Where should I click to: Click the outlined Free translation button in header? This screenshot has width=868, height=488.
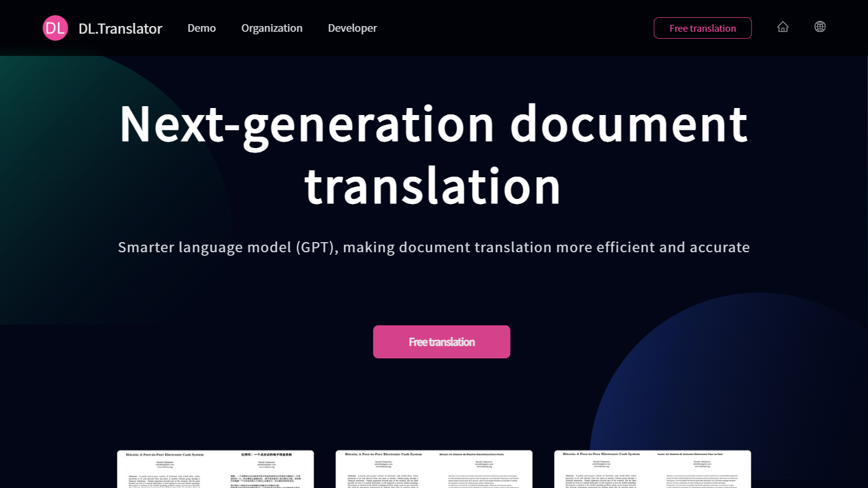[703, 28]
